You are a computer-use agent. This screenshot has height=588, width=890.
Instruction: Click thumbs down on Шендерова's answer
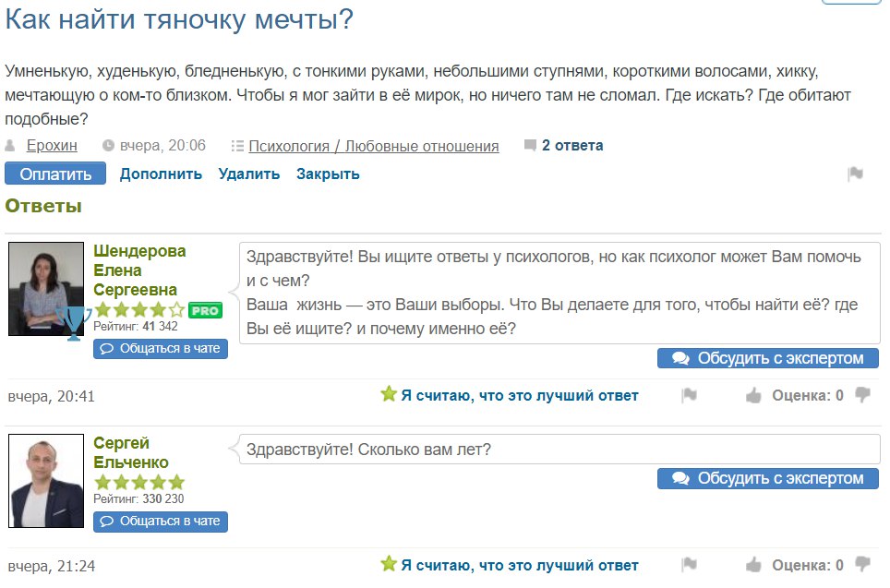coord(862,394)
